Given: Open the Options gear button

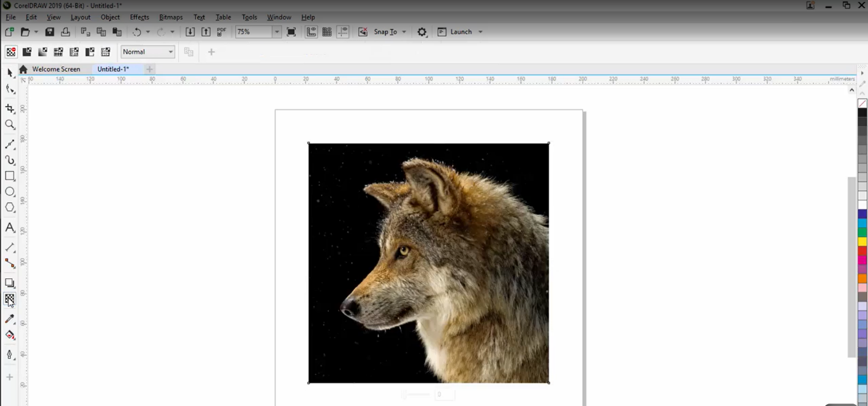Looking at the screenshot, I should pos(422,32).
